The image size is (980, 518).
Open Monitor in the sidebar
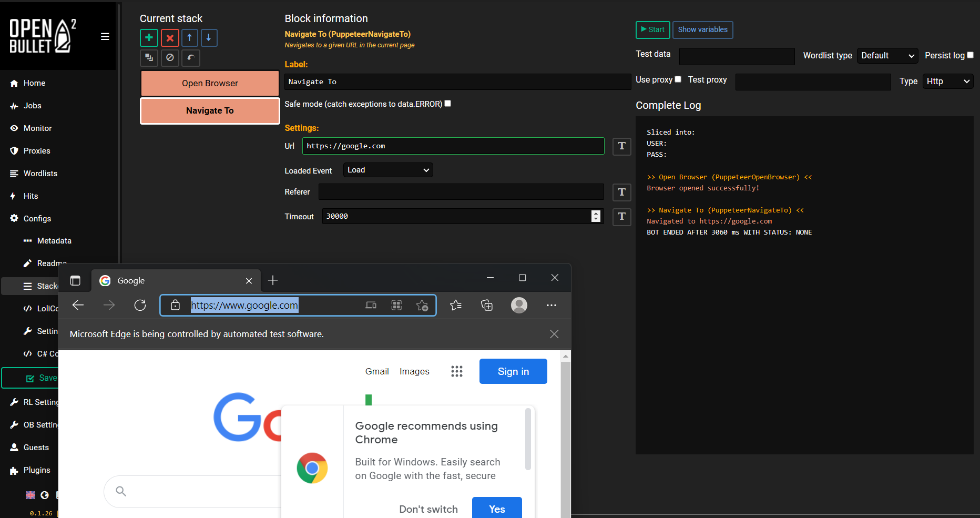[x=37, y=128]
